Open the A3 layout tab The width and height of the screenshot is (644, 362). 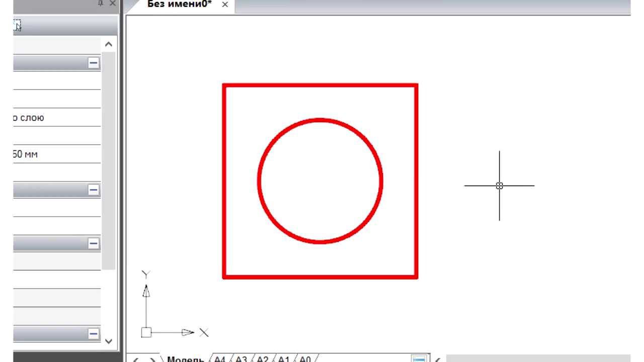(x=241, y=359)
